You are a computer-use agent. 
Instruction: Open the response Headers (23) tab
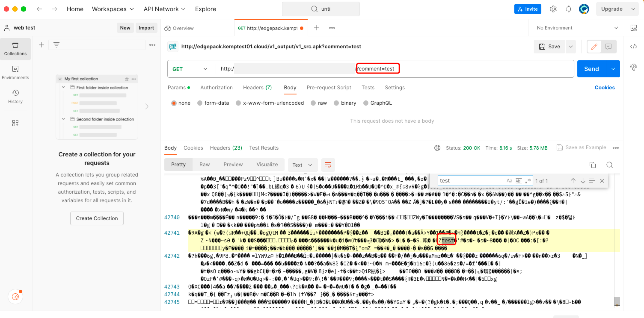coord(226,148)
